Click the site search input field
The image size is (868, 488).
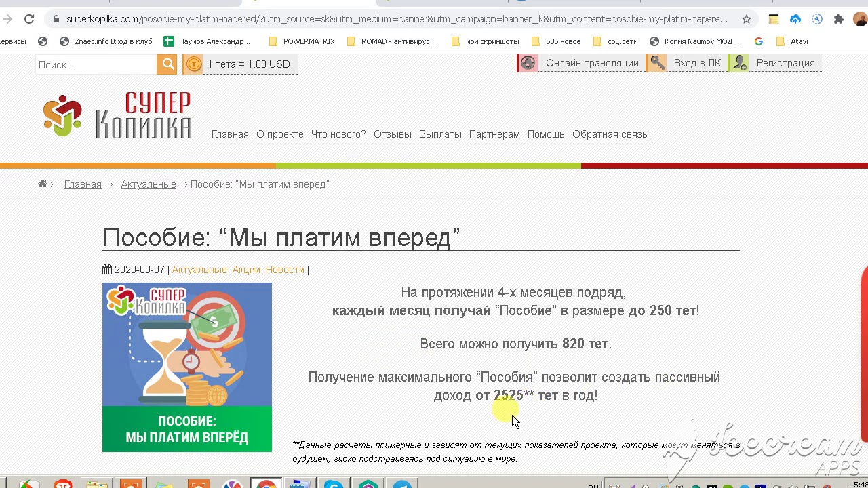(96, 64)
